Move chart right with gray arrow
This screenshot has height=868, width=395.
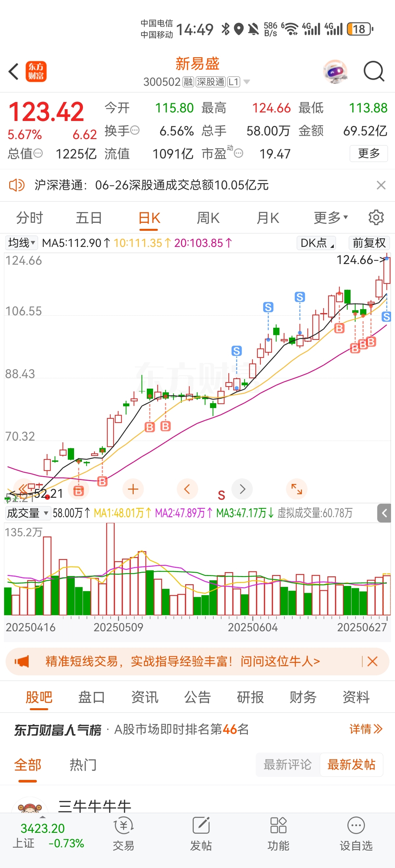242,489
